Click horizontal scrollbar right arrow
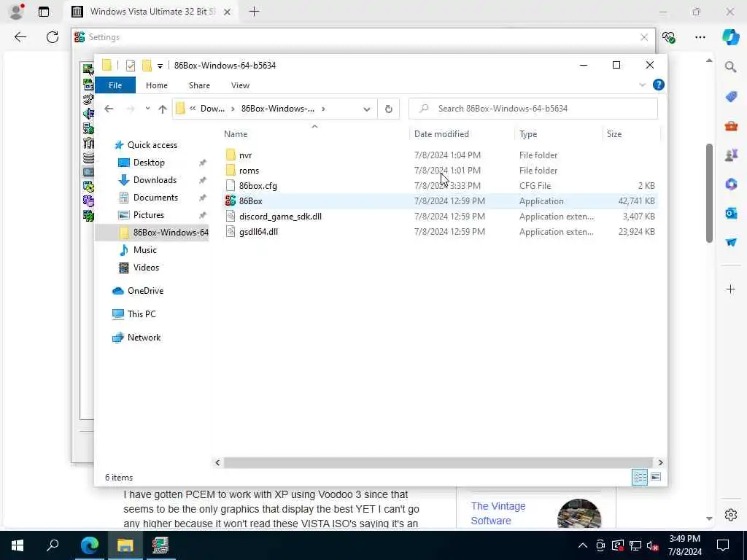Screen dimensions: 747x560 tap(660, 462)
